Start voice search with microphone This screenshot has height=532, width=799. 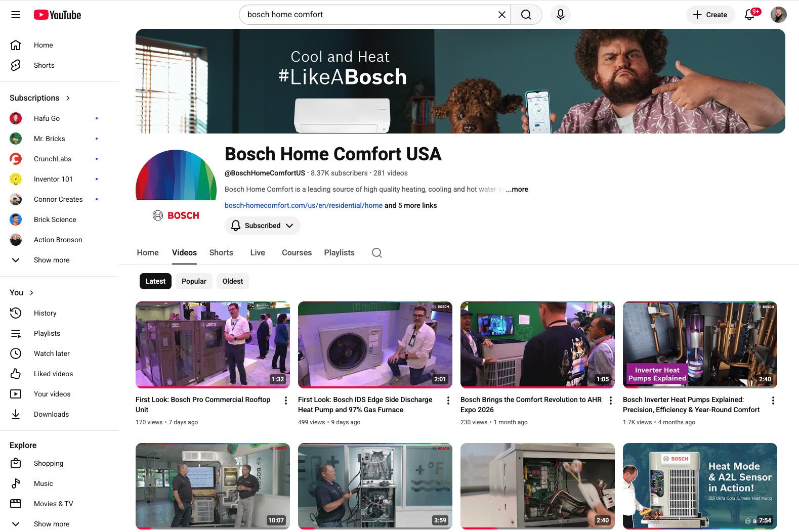[560, 15]
